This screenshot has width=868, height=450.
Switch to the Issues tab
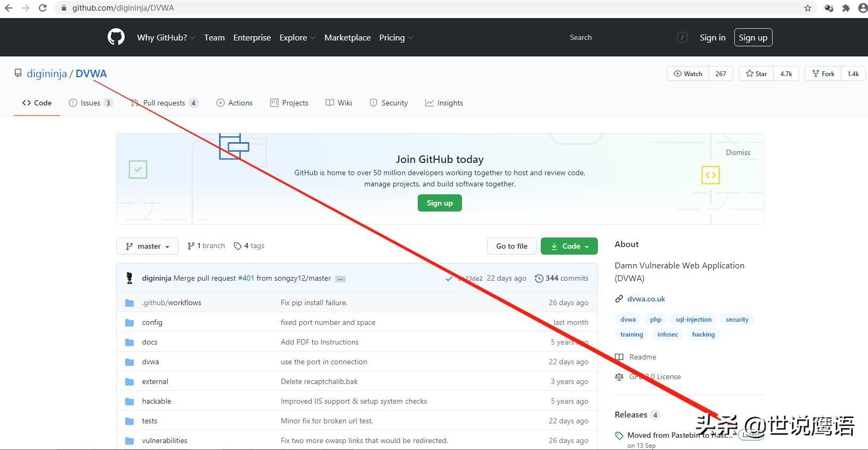(90, 103)
